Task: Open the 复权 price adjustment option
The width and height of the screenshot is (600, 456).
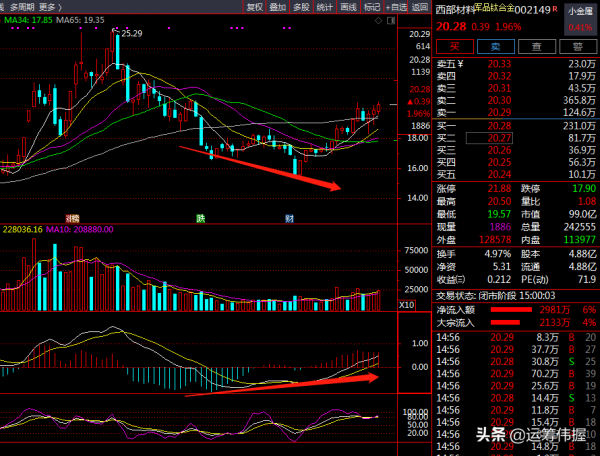Action: [x=254, y=7]
